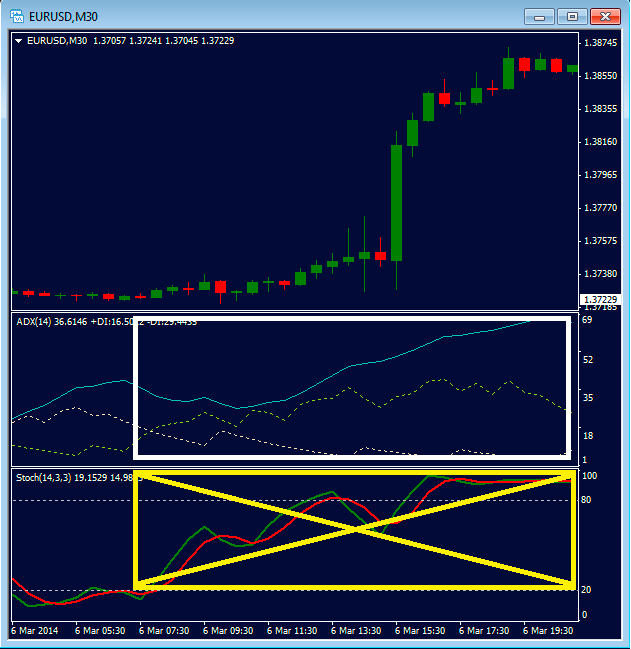Minimize the EURUSD,M30 chart window
The width and height of the screenshot is (631, 649).
point(538,16)
